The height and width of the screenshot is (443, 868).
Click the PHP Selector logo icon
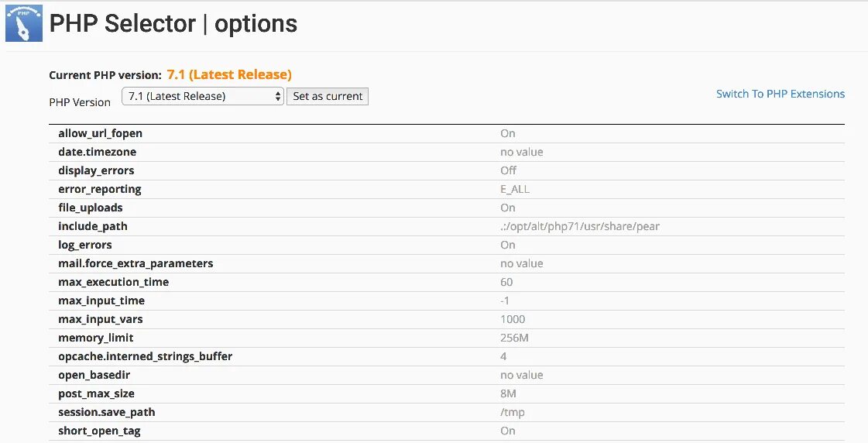(x=23, y=22)
